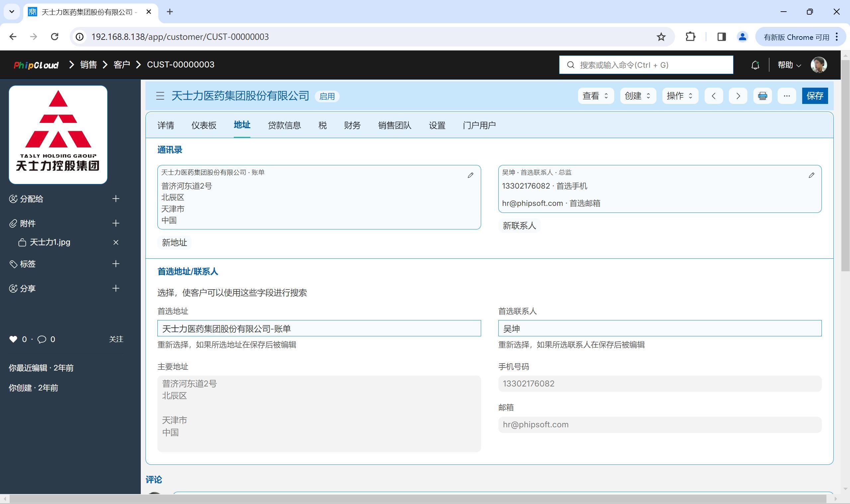Switch to the 详情 tab

click(x=166, y=125)
